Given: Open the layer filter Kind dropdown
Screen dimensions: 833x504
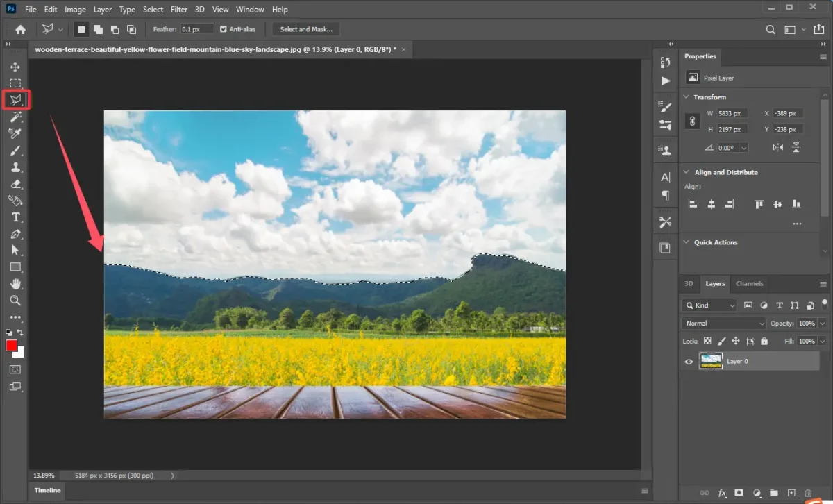Looking at the screenshot, I should click(709, 305).
